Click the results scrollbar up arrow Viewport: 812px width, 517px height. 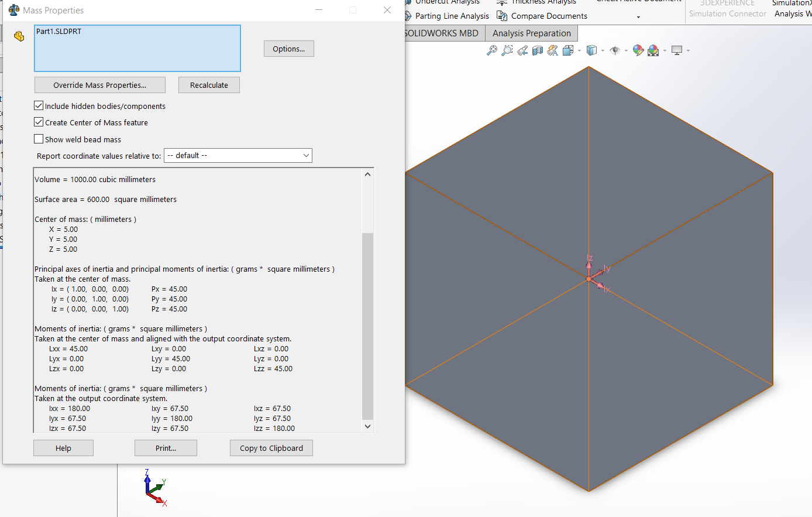point(367,174)
